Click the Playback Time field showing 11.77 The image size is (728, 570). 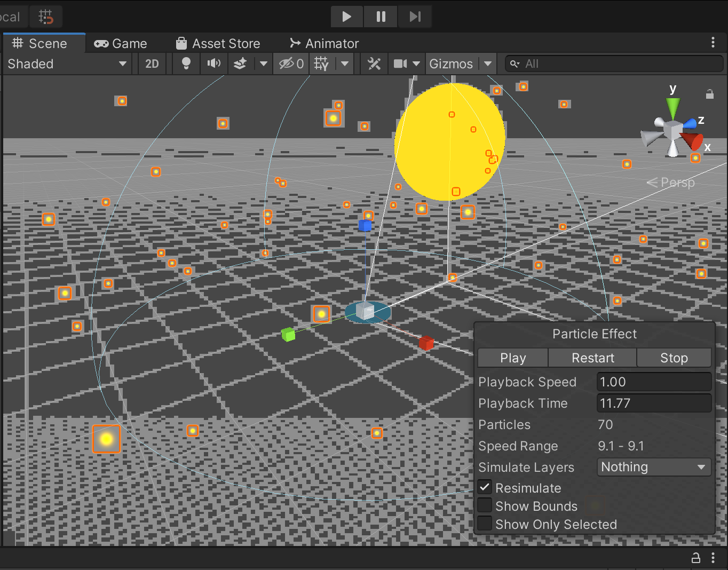click(x=654, y=403)
